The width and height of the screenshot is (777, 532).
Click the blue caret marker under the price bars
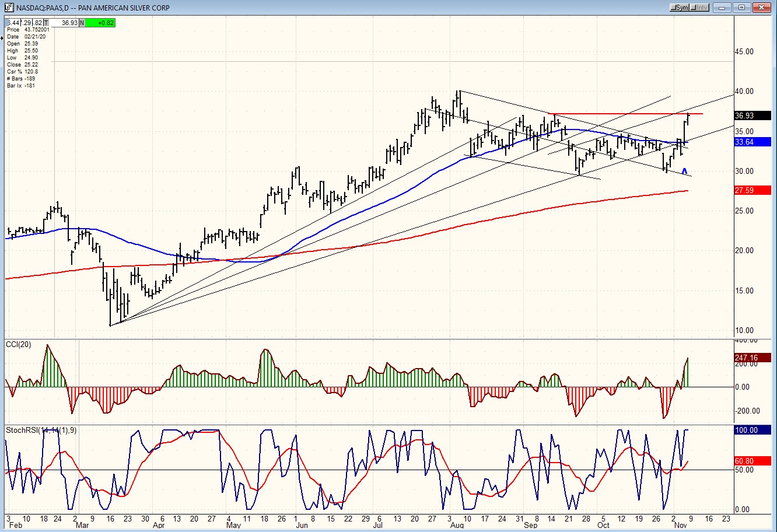point(684,171)
